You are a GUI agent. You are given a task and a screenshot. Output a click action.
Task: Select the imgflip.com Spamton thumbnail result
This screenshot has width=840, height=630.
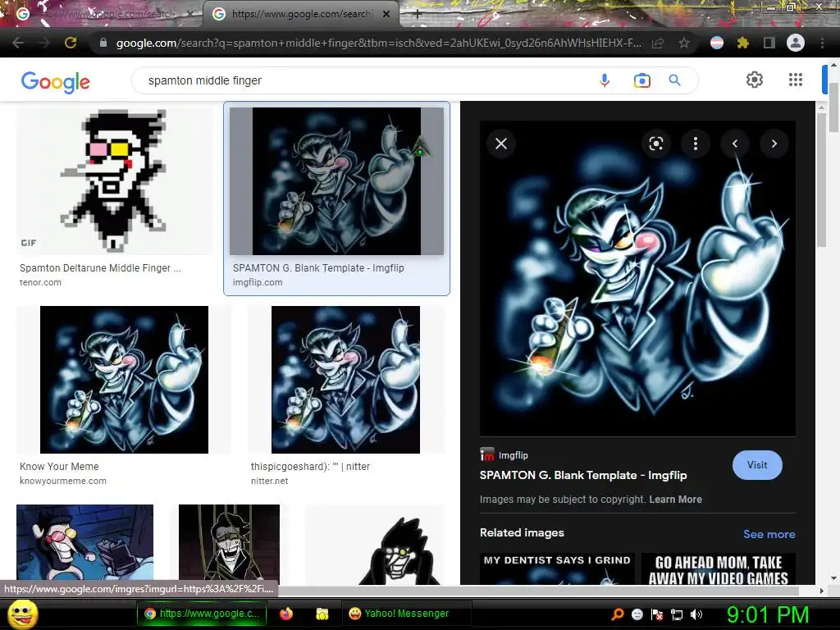[336, 180]
